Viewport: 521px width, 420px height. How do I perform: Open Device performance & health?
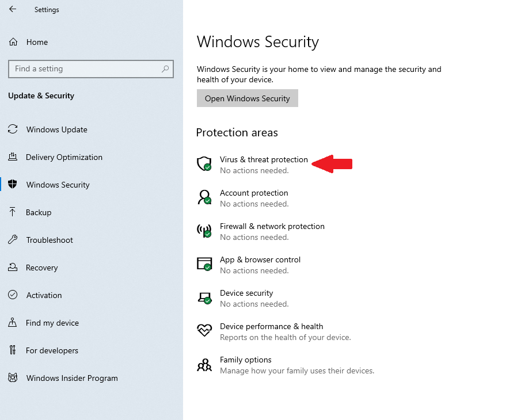(272, 326)
